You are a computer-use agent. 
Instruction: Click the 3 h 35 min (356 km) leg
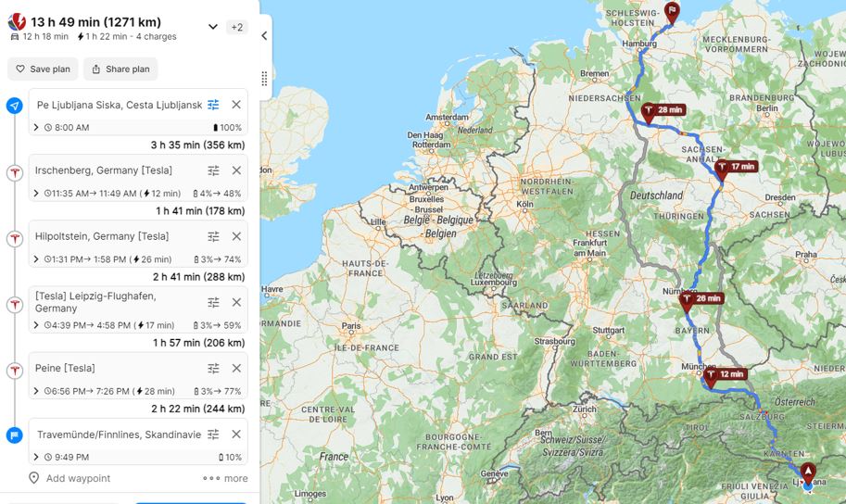click(x=197, y=145)
